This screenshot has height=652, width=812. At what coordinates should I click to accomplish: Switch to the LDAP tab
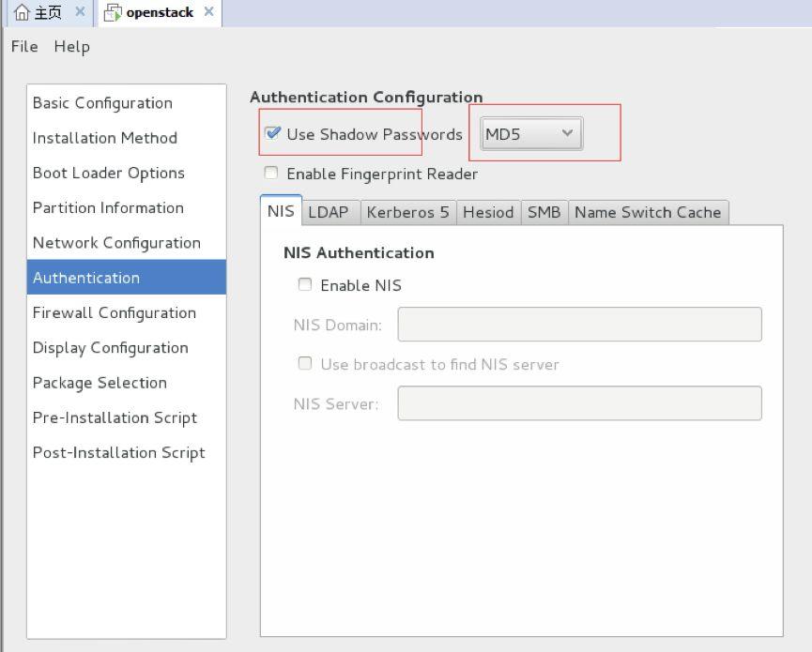328,212
